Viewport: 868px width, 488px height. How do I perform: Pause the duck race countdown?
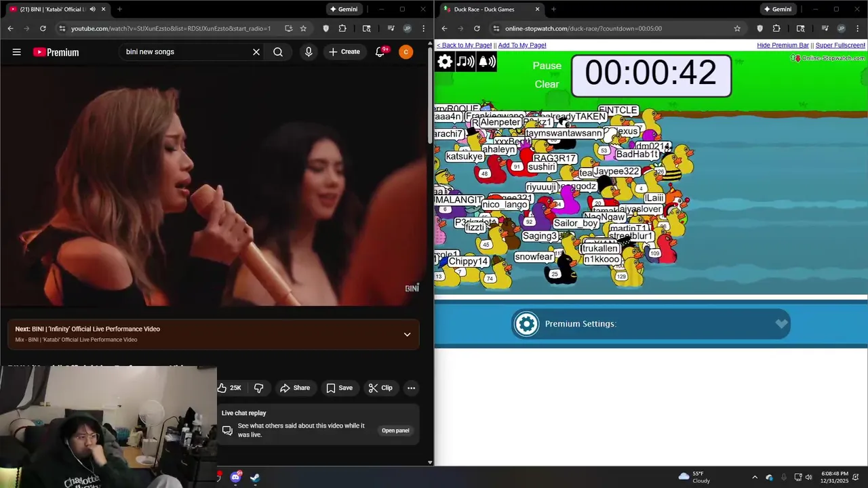[547, 66]
